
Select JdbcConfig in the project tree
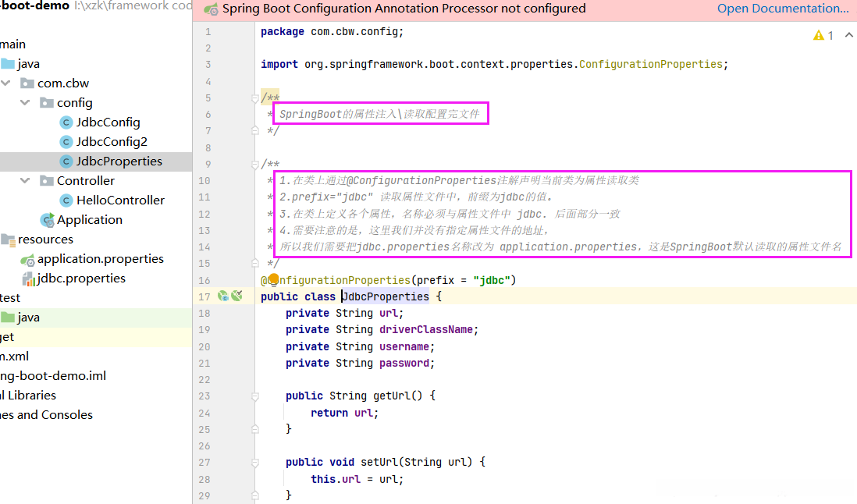tap(108, 122)
